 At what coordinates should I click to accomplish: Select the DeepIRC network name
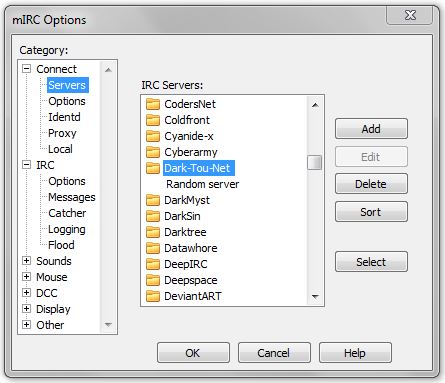click(186, 264)
